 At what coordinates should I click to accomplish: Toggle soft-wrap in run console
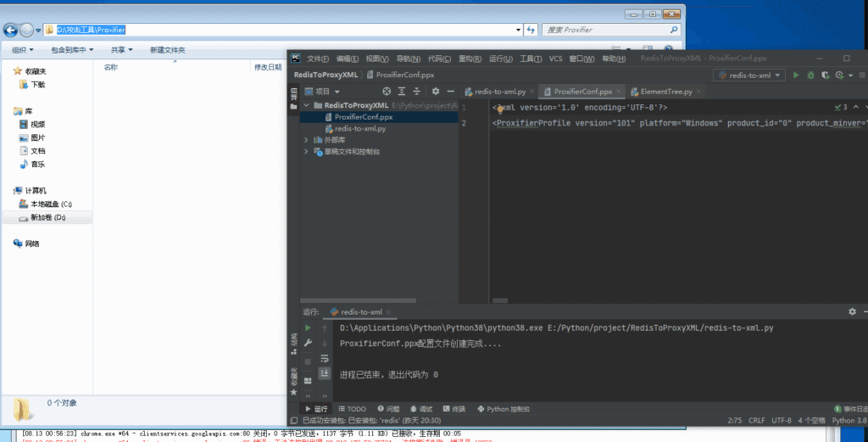[325, 358]
